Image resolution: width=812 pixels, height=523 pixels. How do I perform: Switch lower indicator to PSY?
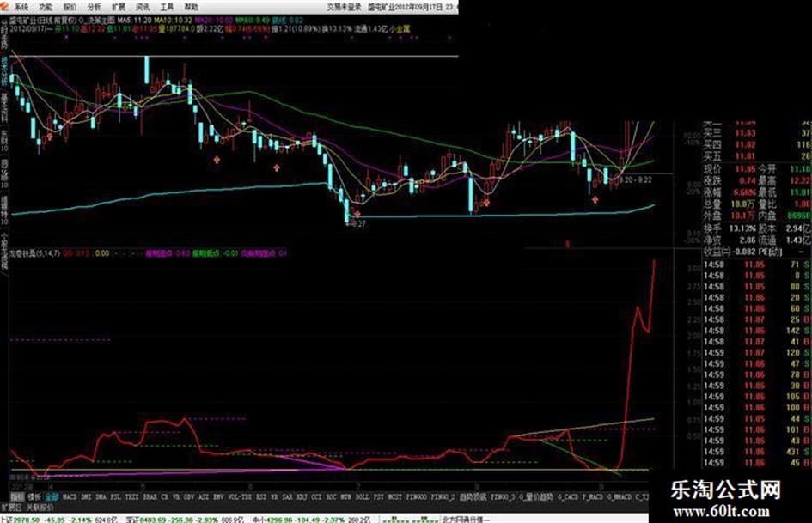click(x=379, y=496)
